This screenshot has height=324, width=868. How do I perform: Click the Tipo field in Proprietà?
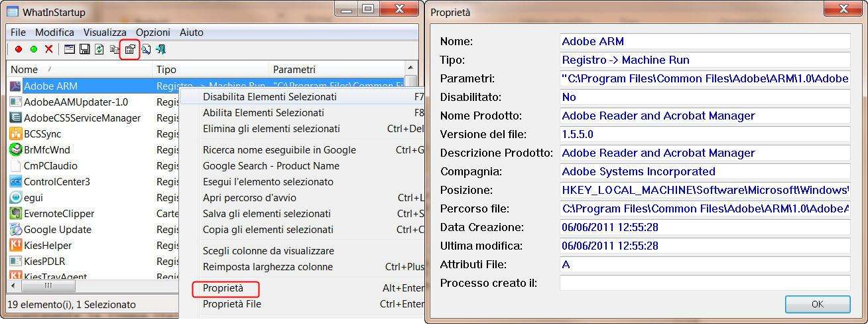coord(705,60)
